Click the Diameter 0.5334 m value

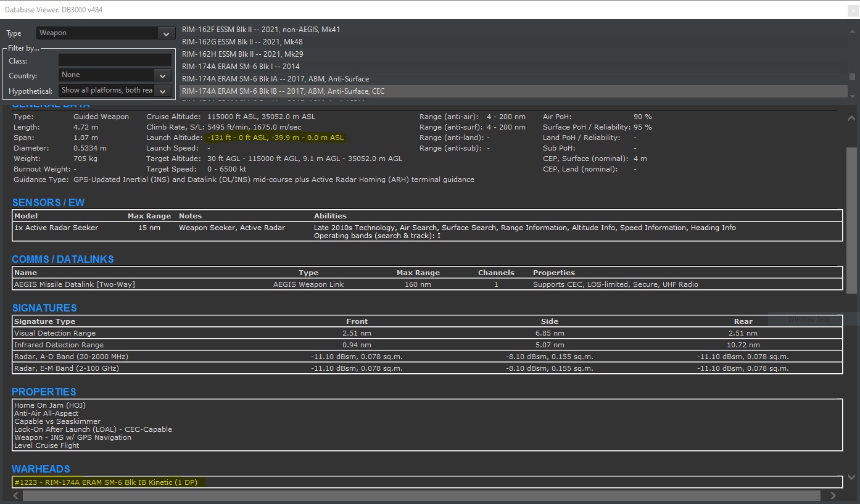90,148
